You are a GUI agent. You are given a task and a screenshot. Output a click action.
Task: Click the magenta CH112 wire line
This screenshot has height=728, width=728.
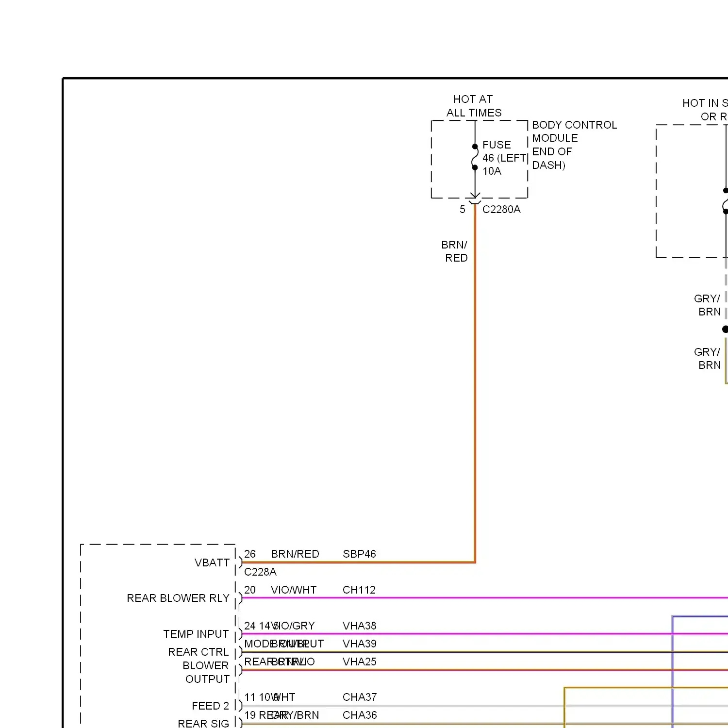484,598
